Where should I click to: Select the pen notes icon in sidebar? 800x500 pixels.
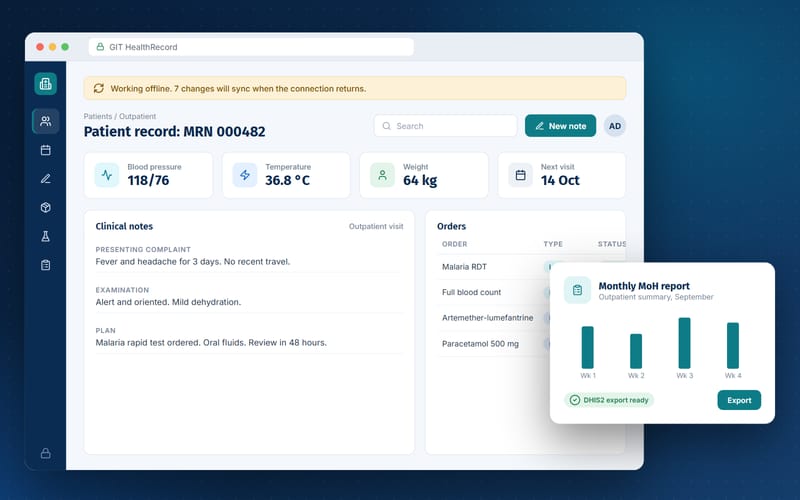pyautogui.click(x=45, y=179)
